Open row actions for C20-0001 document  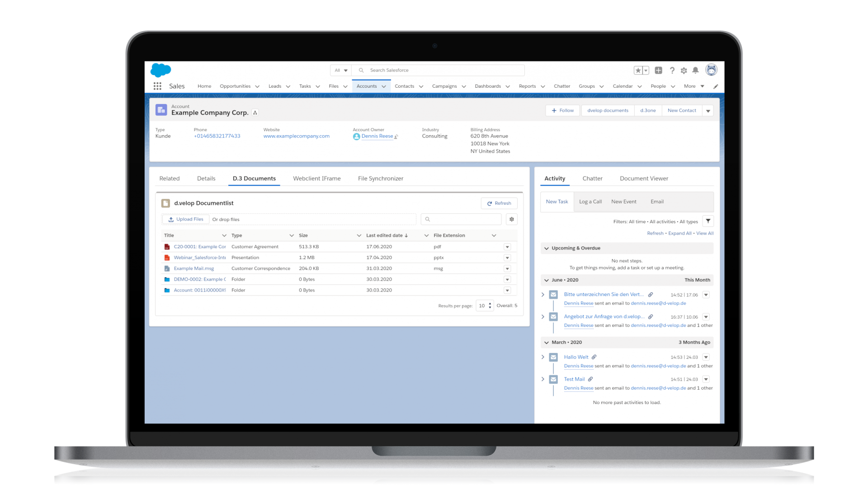coord(507,247)
